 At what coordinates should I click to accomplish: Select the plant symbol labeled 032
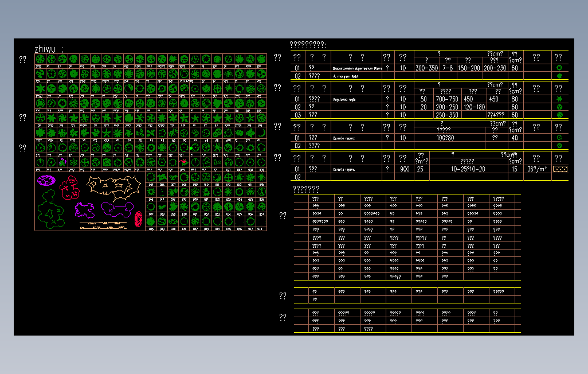[206, 207]
